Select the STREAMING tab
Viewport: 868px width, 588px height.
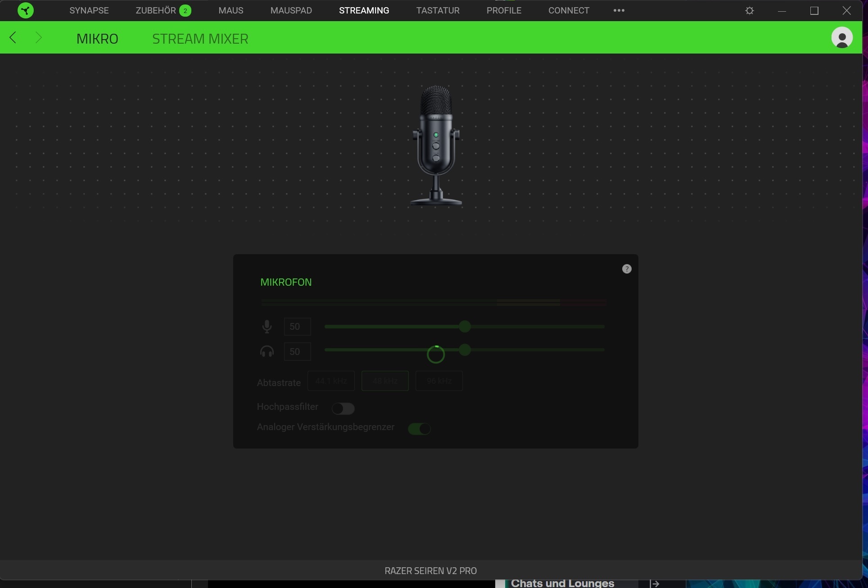pos(364,10)
